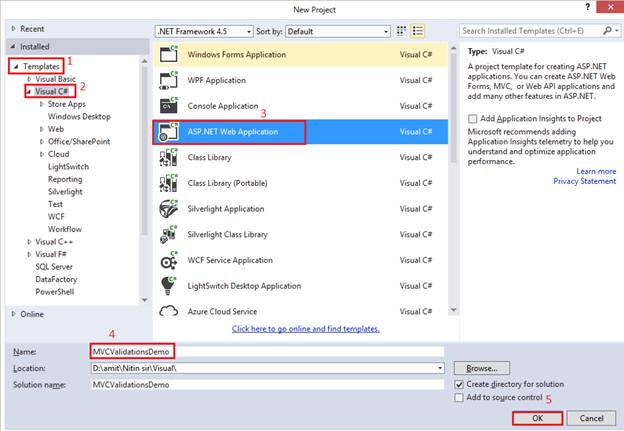The image size is (624, 431).
Task: Select the DataFactory tree item
Action: coord(56,279)
